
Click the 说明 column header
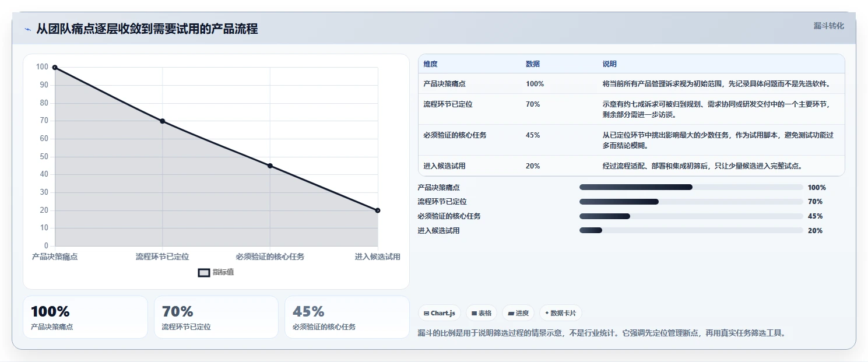pos(610,64)
